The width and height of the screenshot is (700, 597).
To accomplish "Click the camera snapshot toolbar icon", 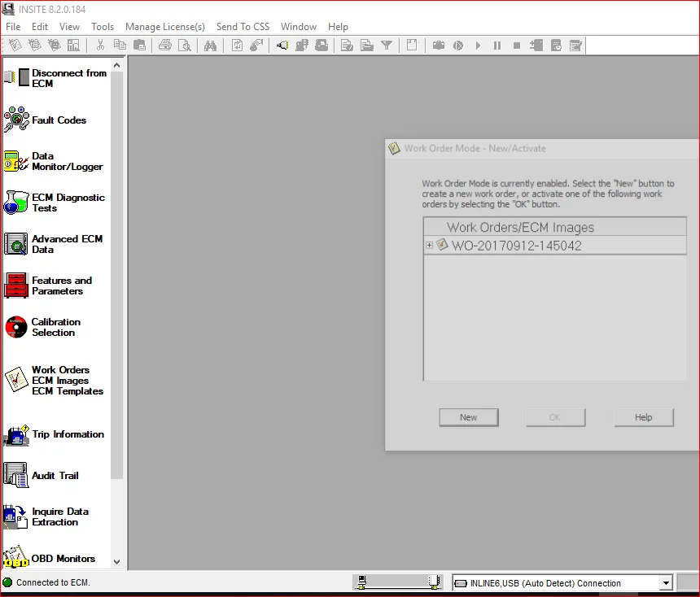I will click(x=439, y=45).
